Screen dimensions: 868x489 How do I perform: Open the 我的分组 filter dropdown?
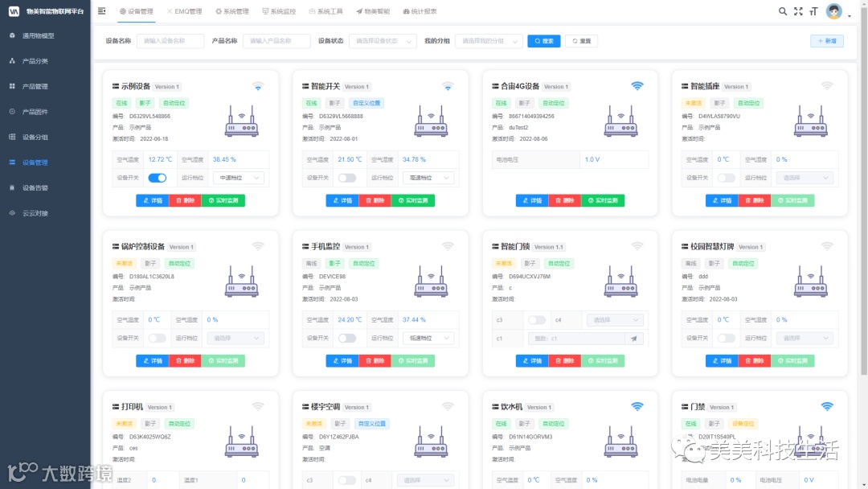pyautogui.click(x=489, y=41)
